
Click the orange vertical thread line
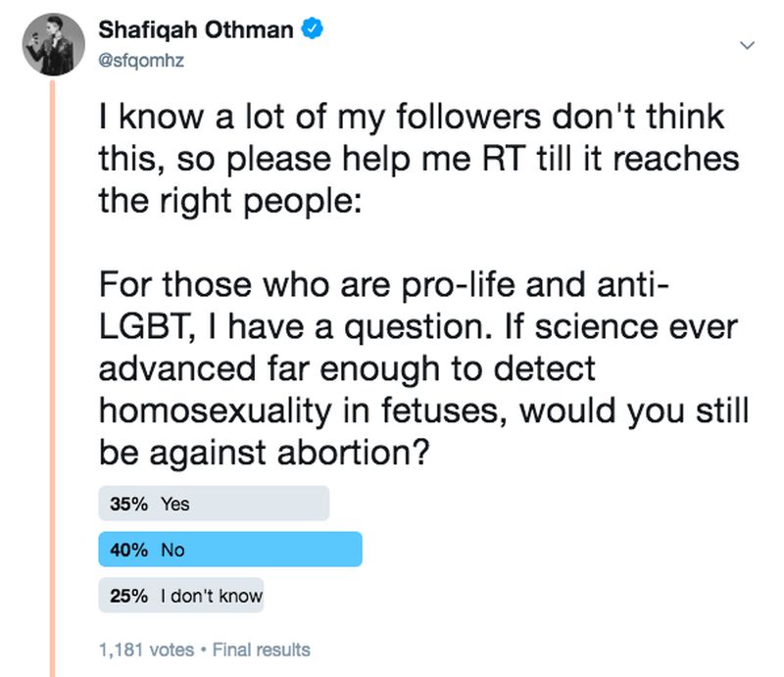[52, 392]
